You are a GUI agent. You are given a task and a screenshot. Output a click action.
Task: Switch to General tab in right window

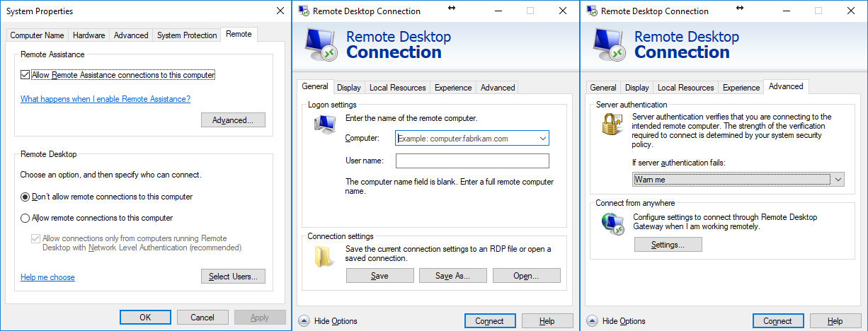point(603,88)
